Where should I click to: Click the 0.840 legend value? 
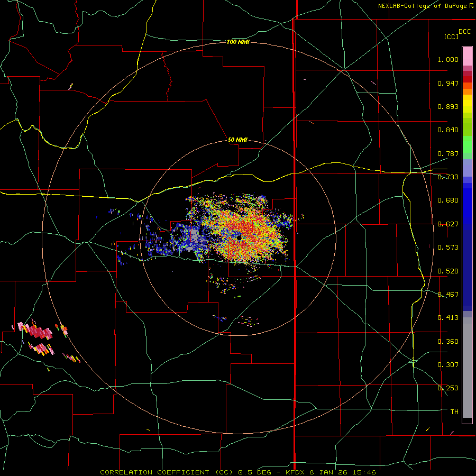(448, 130)
